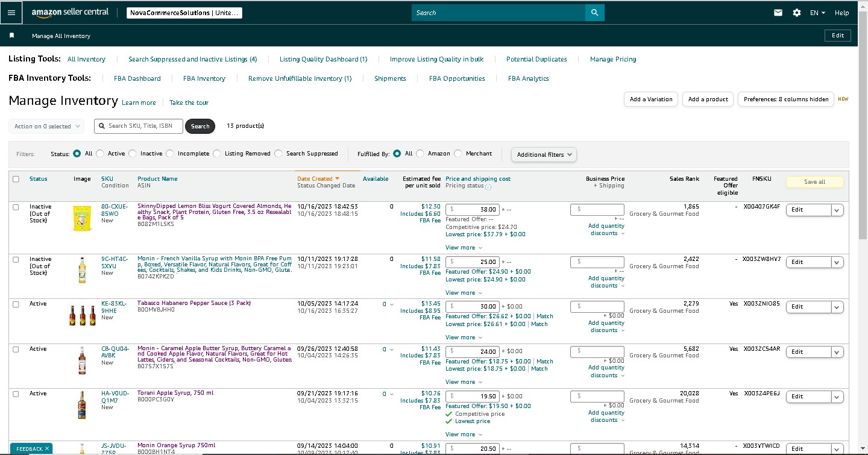Image resolution: width=868 pixels, height=455 pixels.
Task: Click the Amazon Seller Central logo
Action: point(70,12)
